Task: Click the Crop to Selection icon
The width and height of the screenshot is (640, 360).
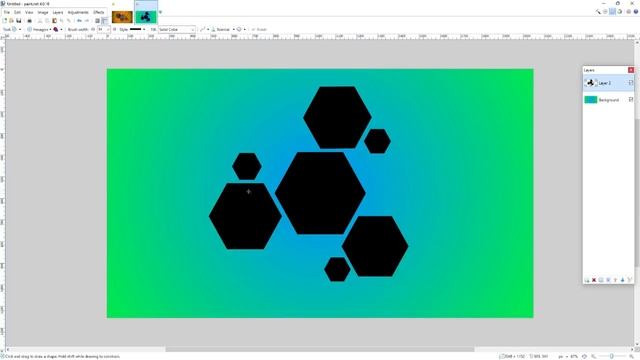Action: pos(62,20)
